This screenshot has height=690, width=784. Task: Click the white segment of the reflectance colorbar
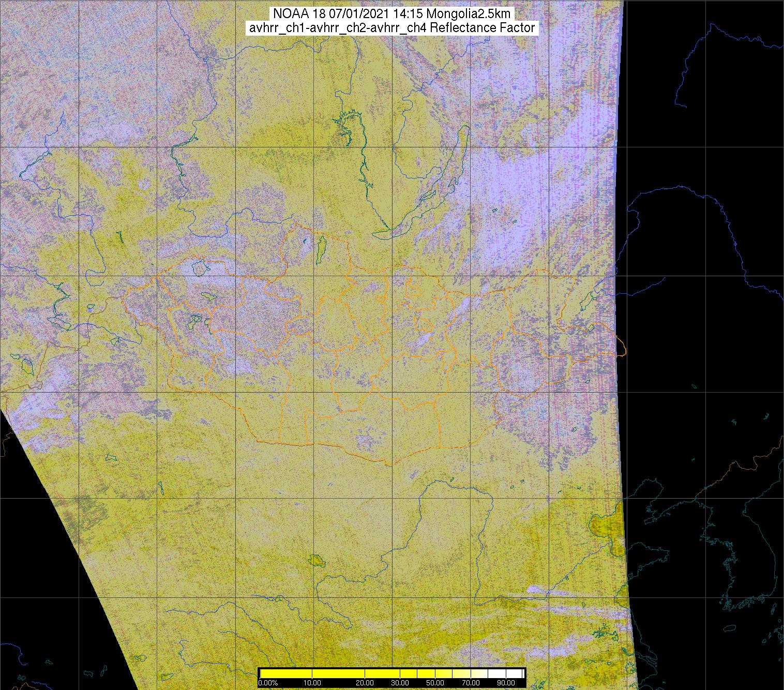pos(506,673)
